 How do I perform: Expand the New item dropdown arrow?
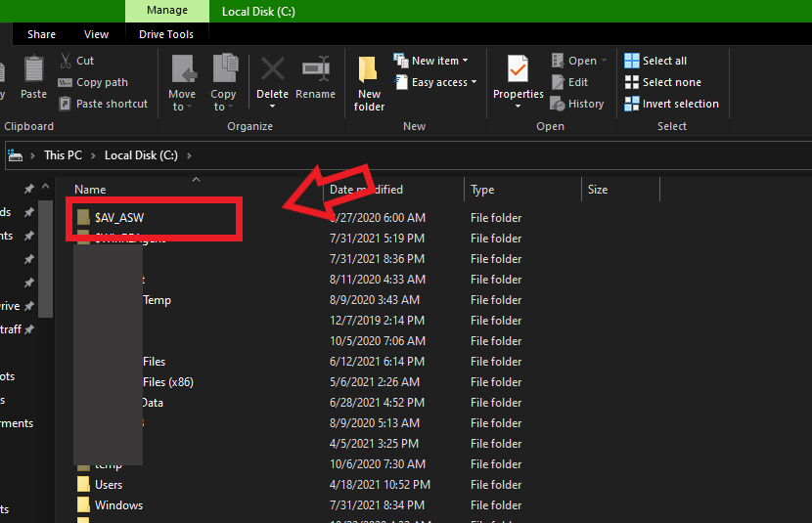465,61
